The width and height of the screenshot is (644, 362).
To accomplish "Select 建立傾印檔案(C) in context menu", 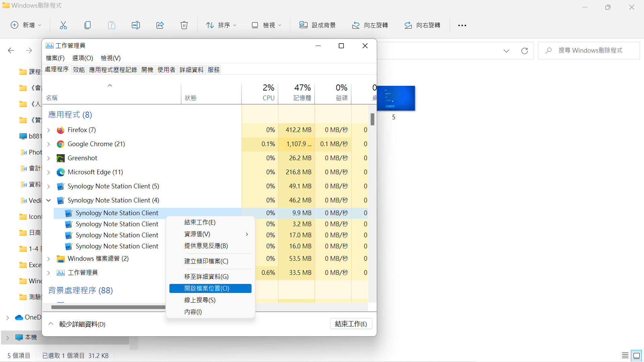I will tap(210, 261).
